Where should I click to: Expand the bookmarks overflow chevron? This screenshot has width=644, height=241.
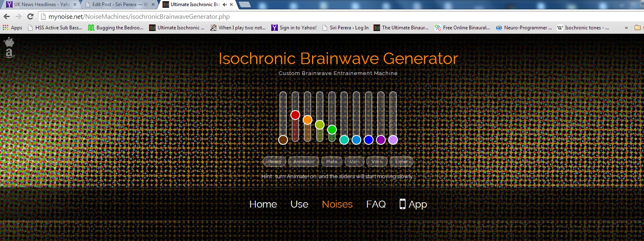point(626,28)
